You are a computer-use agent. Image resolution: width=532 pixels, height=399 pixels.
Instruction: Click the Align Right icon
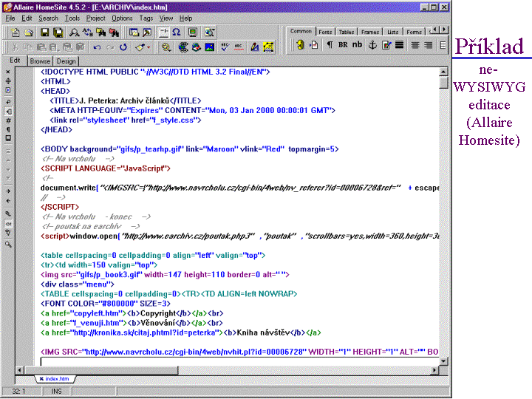(429, 45)
